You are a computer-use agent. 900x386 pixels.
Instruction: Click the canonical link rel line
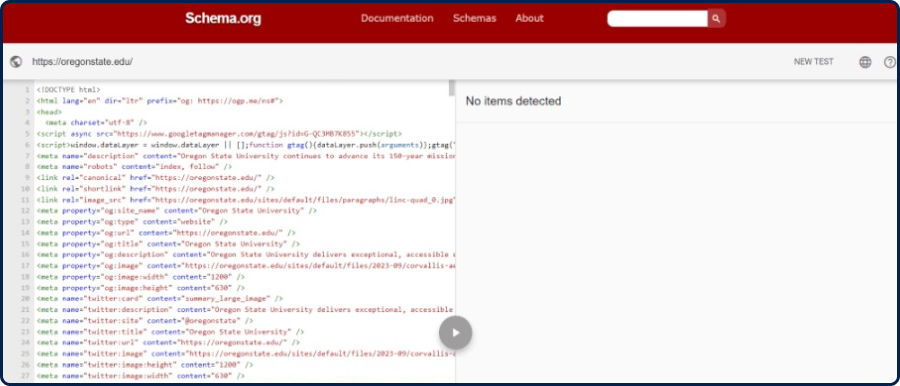click(156, 178)
